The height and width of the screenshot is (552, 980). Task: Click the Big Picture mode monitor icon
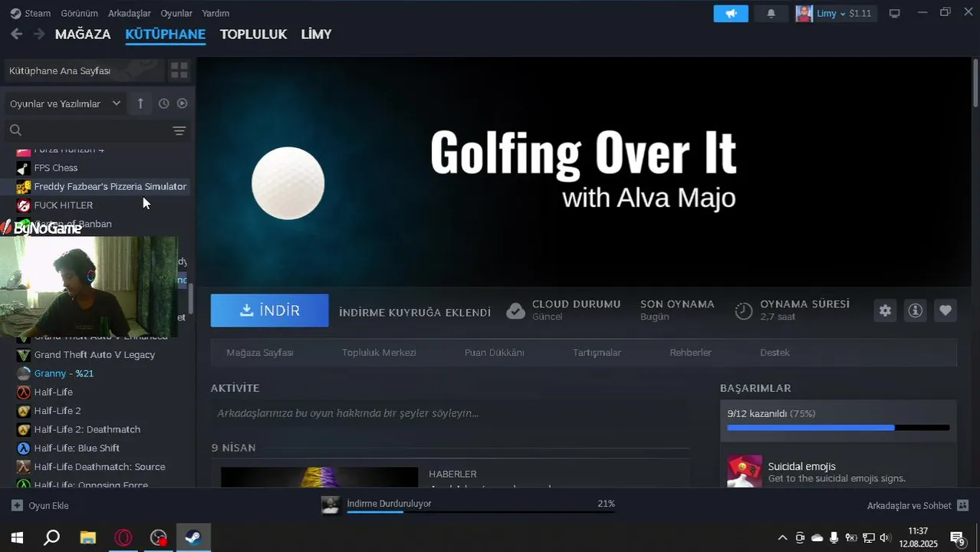pos(894,13)
